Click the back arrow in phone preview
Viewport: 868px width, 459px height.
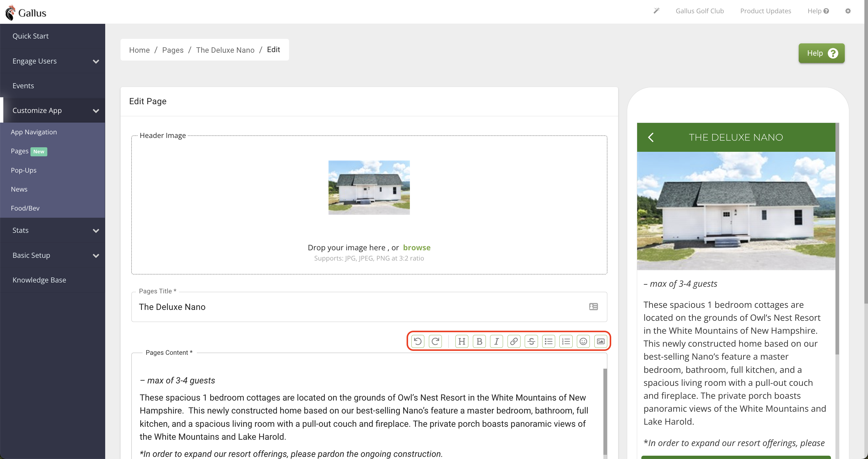(651, 137)
